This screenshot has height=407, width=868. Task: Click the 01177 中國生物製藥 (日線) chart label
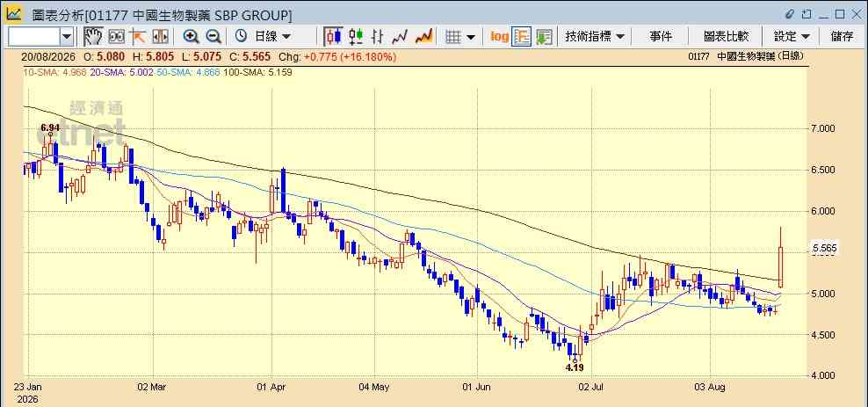click(x=746, y=56)
